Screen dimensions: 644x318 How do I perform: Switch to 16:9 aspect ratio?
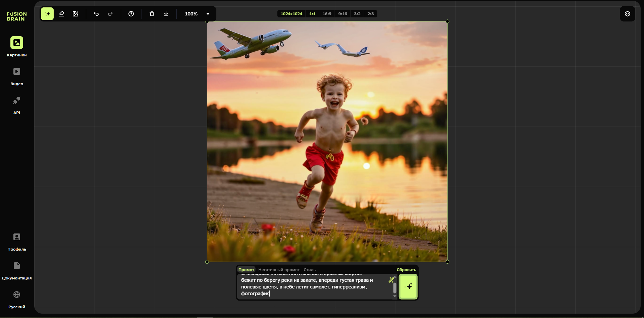(327, 14)
